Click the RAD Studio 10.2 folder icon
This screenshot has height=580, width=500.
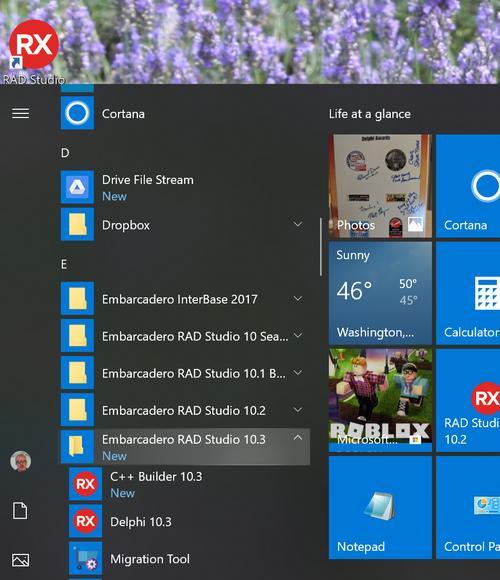77,409
